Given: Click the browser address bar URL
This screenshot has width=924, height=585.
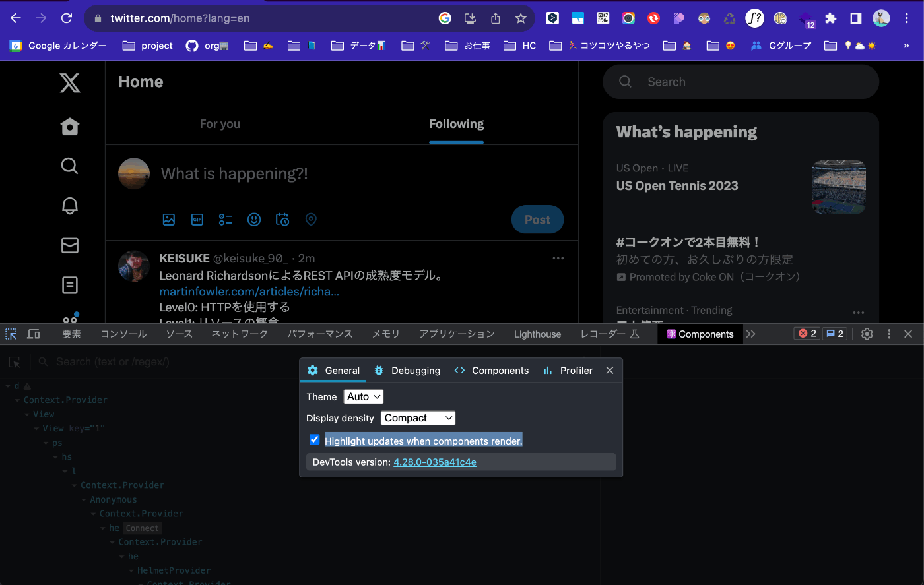Looking at the screenshot, I should (180, 18).
